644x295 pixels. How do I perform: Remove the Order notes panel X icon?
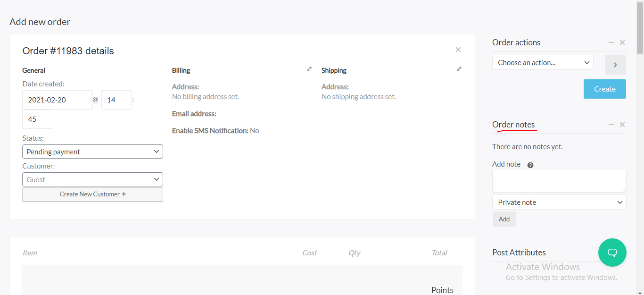coord(622,125)
